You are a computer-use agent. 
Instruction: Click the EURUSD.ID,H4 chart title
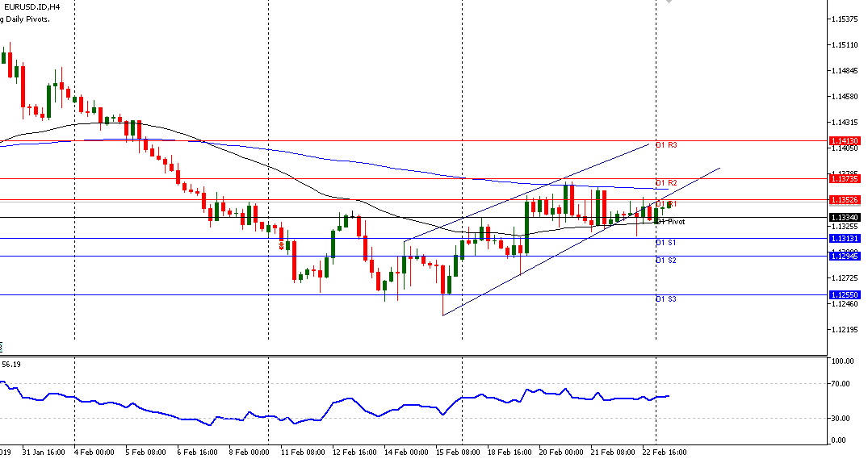pyautogui.click(x=32, y=7)
